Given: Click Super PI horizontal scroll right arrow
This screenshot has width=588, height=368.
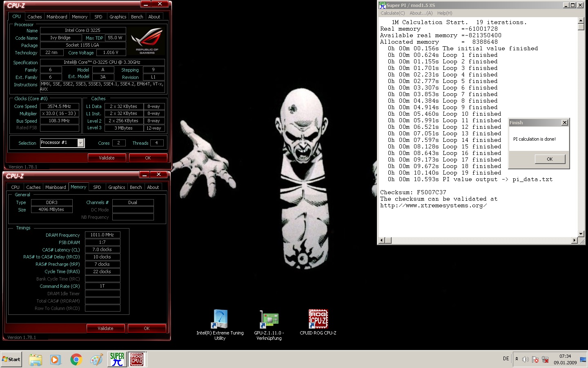Looking at the screenshot, I should click(x=575, y=240).
